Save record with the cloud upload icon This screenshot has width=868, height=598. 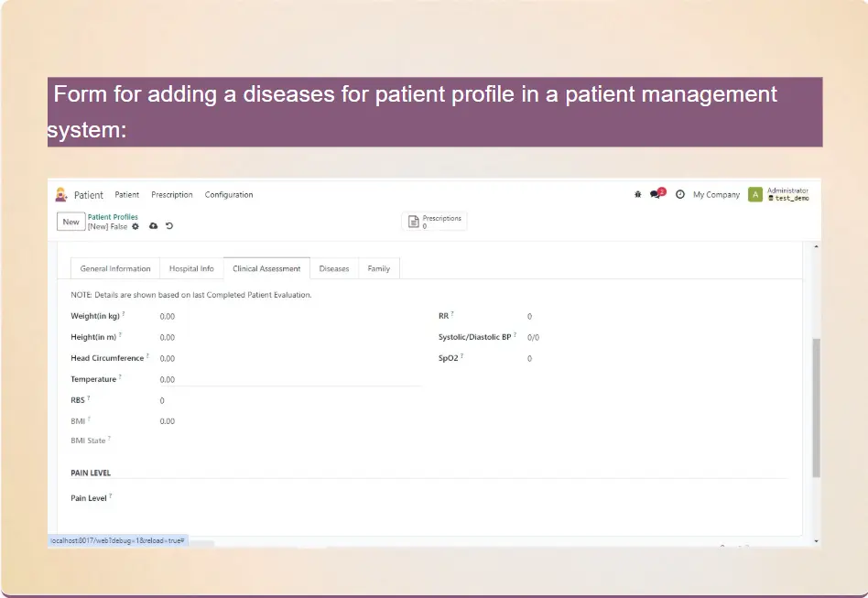[x=153, y=226]
